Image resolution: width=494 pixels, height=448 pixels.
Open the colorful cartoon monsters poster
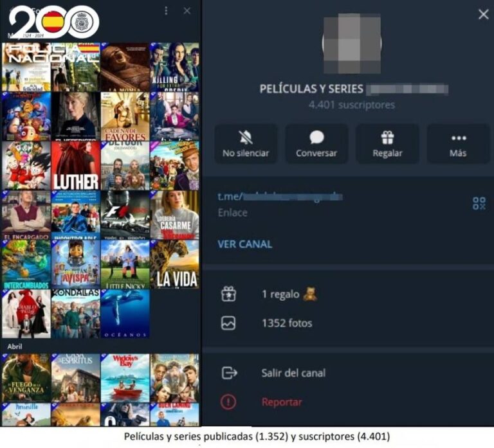pyautogui.click(x=26, y=116)
